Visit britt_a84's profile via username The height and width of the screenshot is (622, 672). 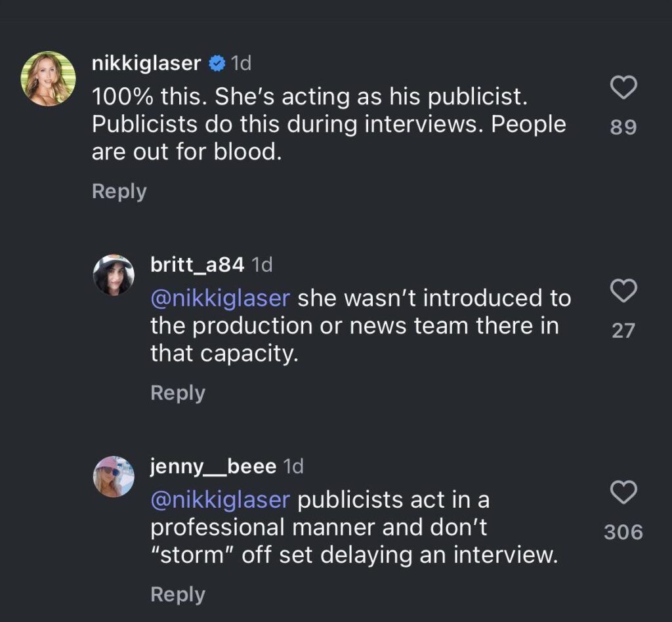(198, 264)
